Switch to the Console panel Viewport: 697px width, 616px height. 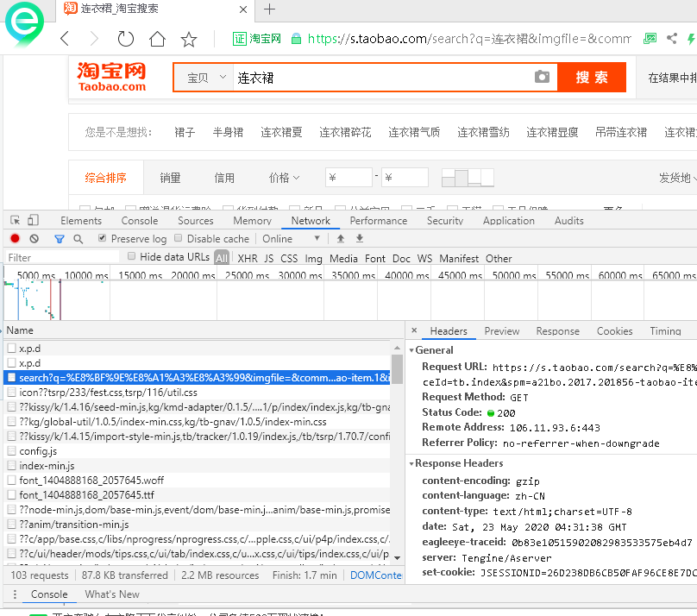(140, 221)
